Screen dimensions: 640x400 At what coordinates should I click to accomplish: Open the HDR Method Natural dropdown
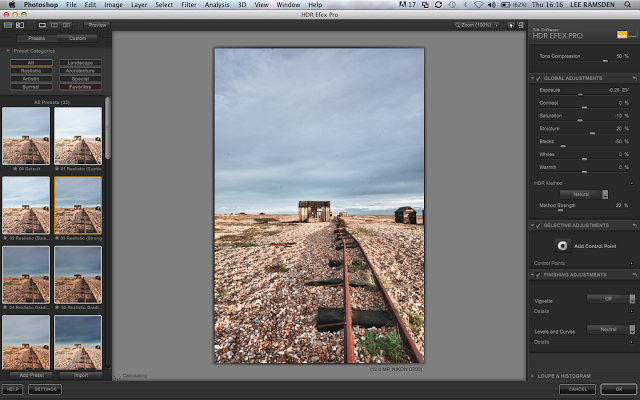(x=584, y=194)
